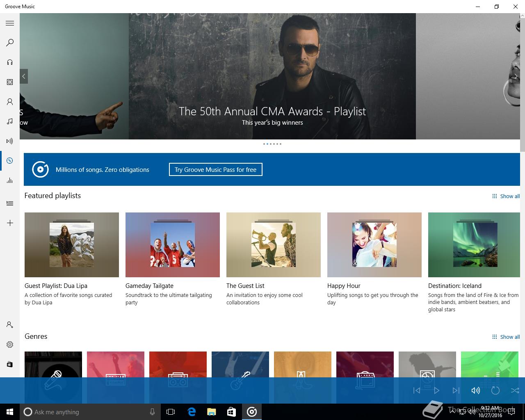
Task: Show all featured playlists
Action: coord(506,196)
